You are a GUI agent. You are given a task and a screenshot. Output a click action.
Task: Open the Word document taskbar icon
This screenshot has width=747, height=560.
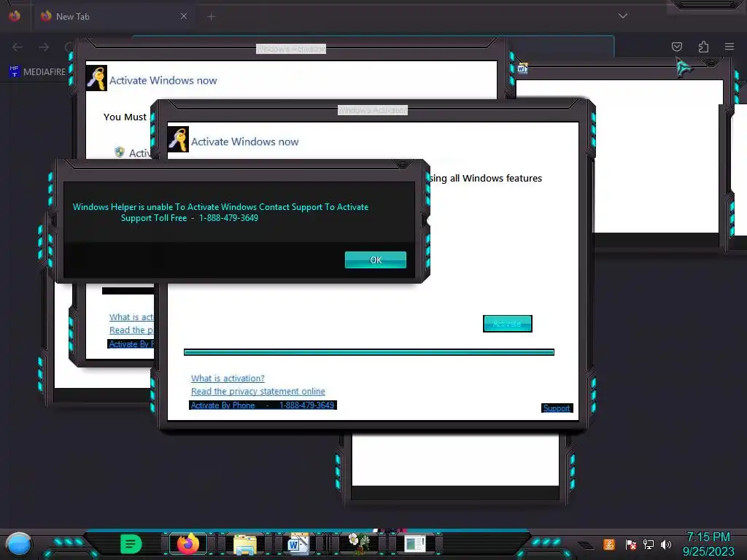tap(298, 544)
